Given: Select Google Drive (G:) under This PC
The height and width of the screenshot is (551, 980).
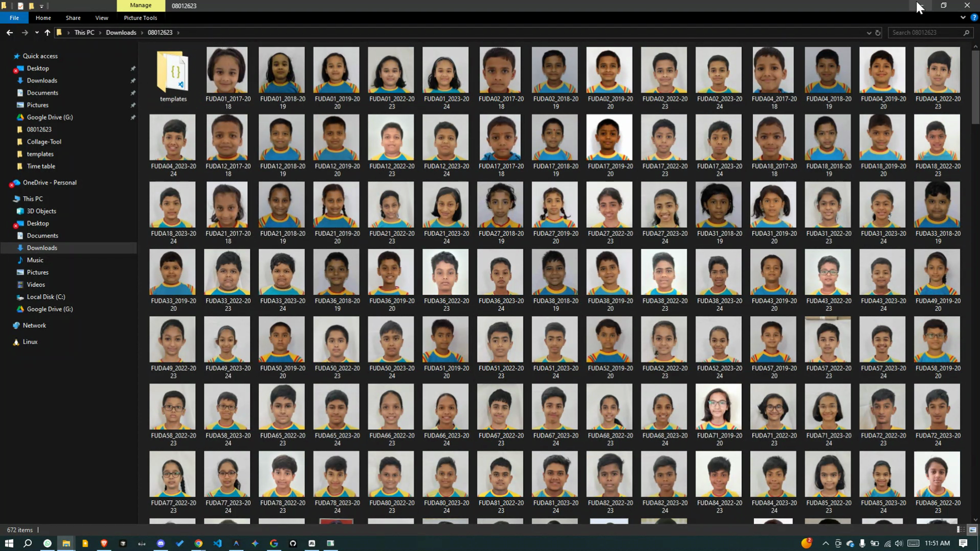Looking at the screenshot, I should click(x=50, y=309).
